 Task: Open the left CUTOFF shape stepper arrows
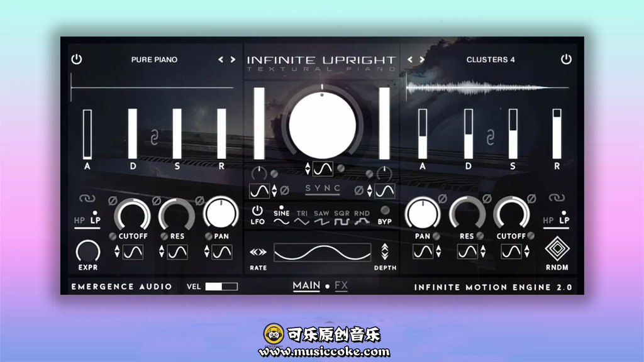(117, 251)
